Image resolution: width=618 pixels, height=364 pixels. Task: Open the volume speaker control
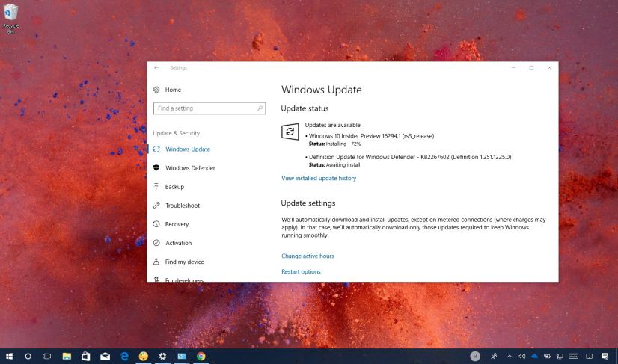[522, 356]
